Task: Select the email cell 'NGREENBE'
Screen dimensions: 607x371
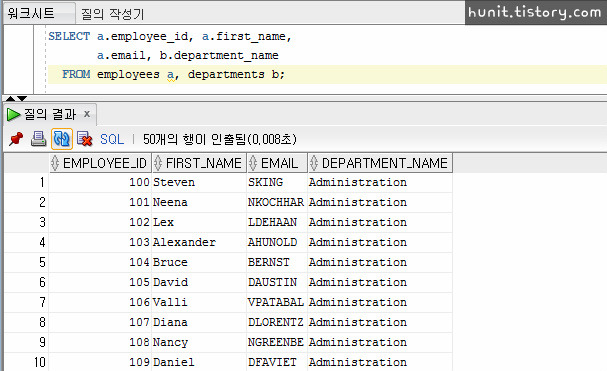Action: pyautogui.click(x=277, y=342)
